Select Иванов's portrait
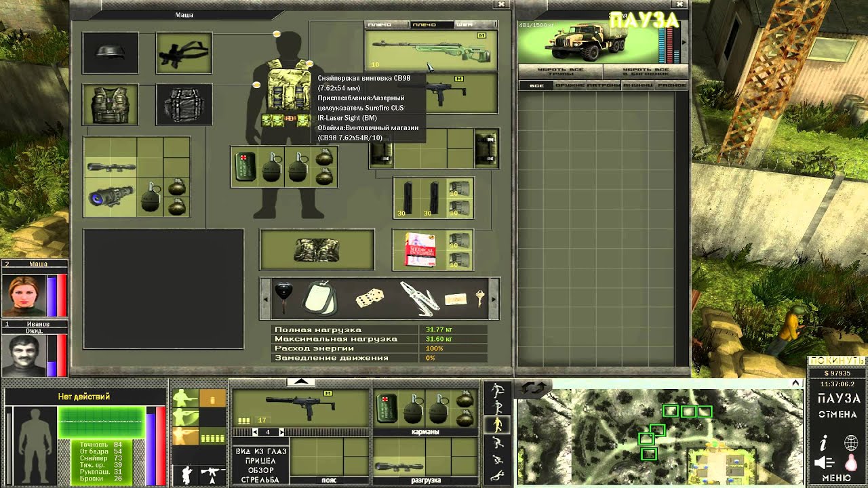Viewport: 868px width, 488px height. (x=23, y=355)
